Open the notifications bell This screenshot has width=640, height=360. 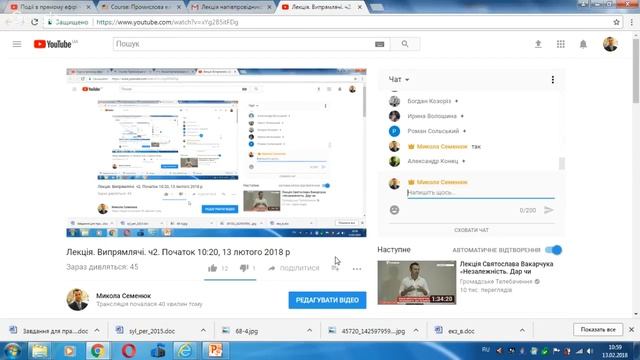[583, 44]
